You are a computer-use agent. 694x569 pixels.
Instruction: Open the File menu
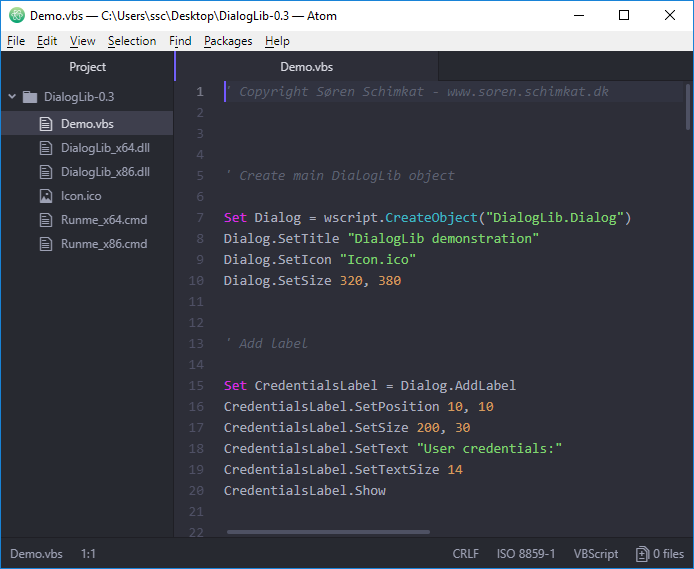[x=16, y=41]
